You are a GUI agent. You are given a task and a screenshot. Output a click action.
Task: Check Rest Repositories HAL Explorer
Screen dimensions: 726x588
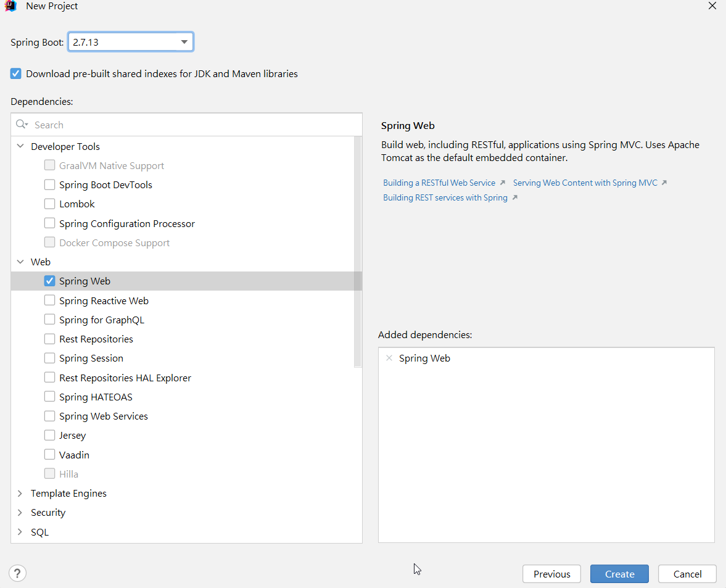tap(49, 378)
